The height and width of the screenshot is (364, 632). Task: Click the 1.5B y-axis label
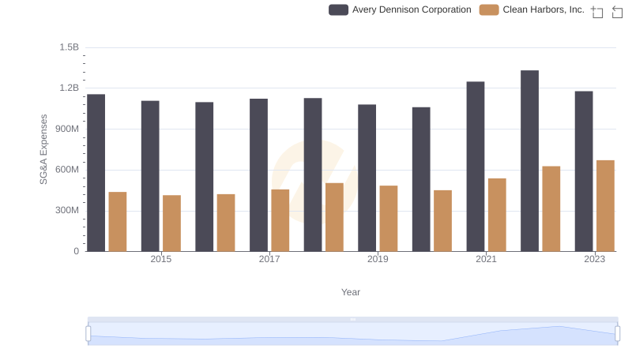pos(70,47)
